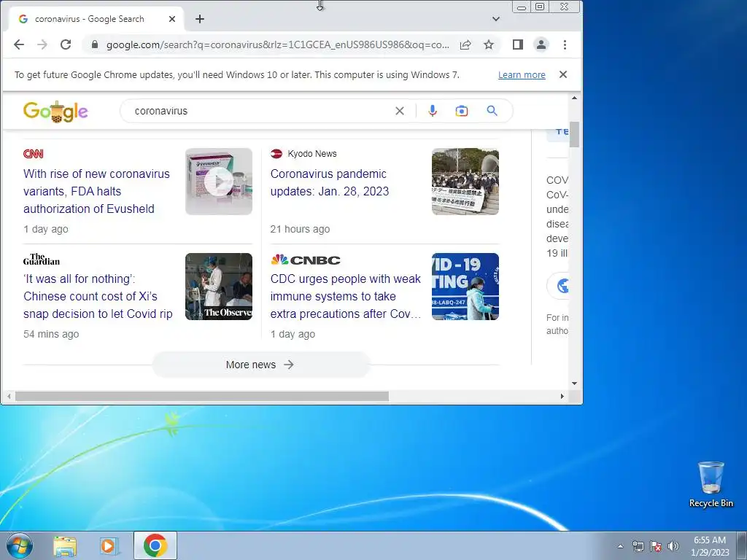Click the horizontal scrollbar left arrow
The image size is (747, 560).
(x=9, y=396)
